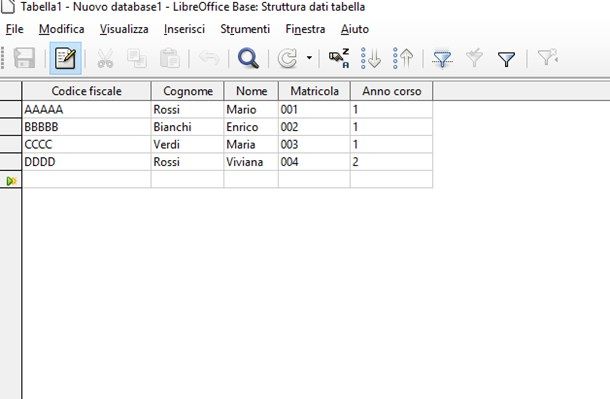
Task: Click the Maria name cell
Action: coord(251,144)
